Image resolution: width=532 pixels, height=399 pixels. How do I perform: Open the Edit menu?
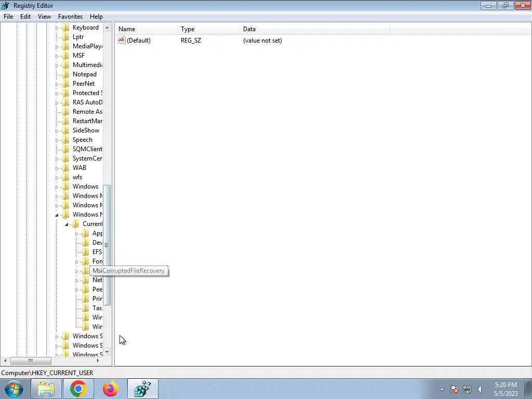25,16
